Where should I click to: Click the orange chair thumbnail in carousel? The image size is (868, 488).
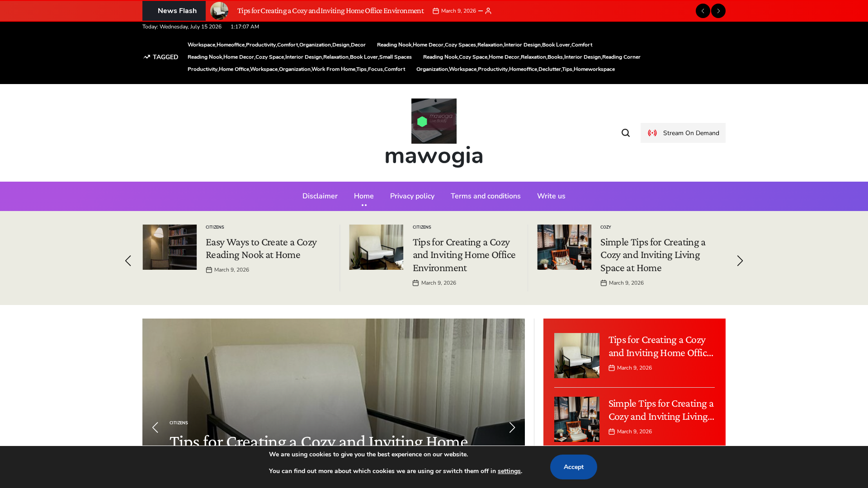(x=564, y=247)
